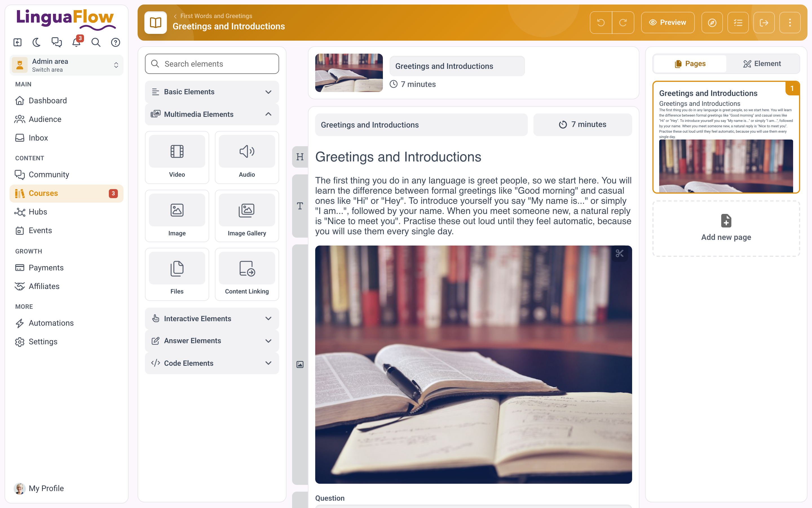
Task: Open the Admin area switcher
Action: pos(67,65)
